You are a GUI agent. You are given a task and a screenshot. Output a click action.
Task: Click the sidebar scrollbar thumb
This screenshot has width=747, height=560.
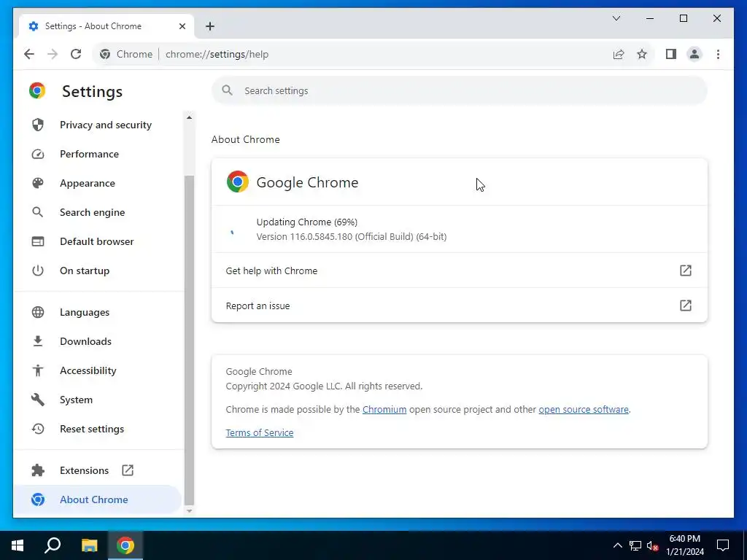189,340
